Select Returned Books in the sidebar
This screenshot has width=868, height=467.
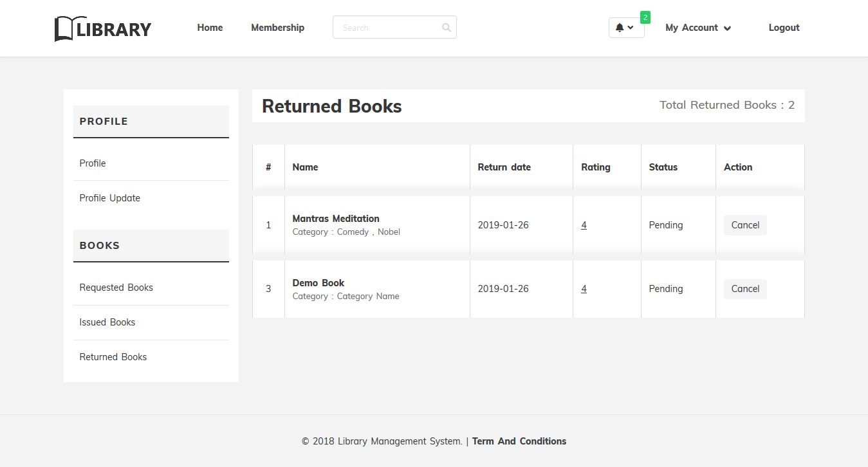point(113,357)
